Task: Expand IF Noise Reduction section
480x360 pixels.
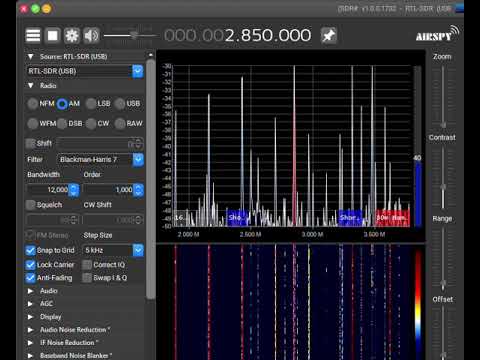Action: pos(30,343)
